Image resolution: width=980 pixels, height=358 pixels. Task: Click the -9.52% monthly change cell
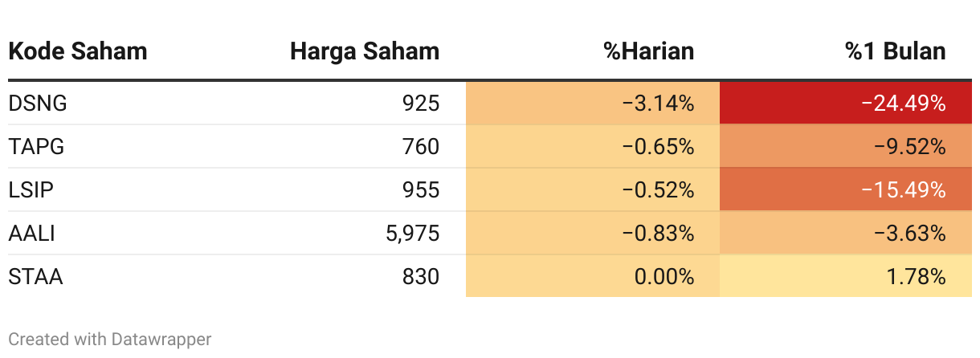[x=846, y=147]
